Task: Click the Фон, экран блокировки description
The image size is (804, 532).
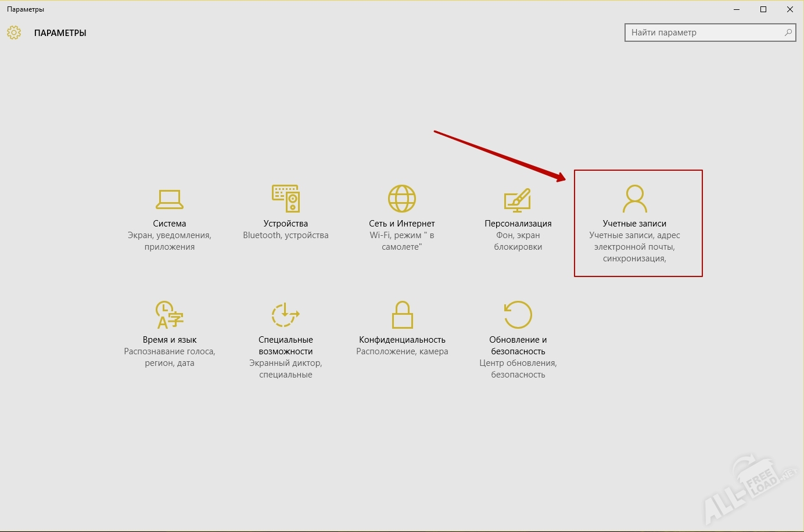Action: point(518,241)
